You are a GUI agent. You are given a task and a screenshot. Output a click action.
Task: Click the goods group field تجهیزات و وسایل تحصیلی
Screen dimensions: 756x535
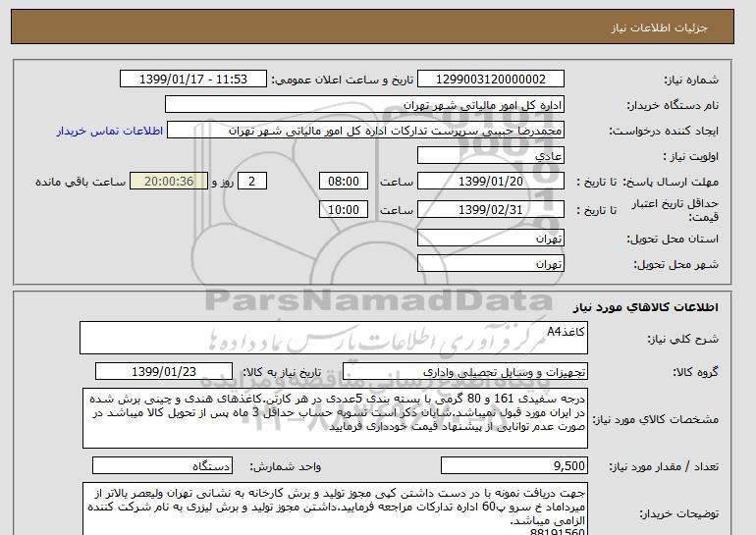[465, 372]
